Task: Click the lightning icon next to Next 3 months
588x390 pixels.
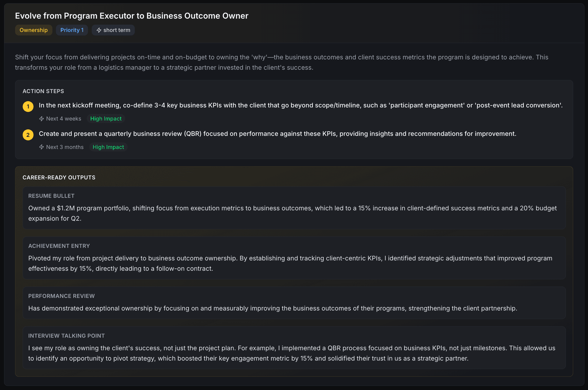Action: click(x=41, y=147)
